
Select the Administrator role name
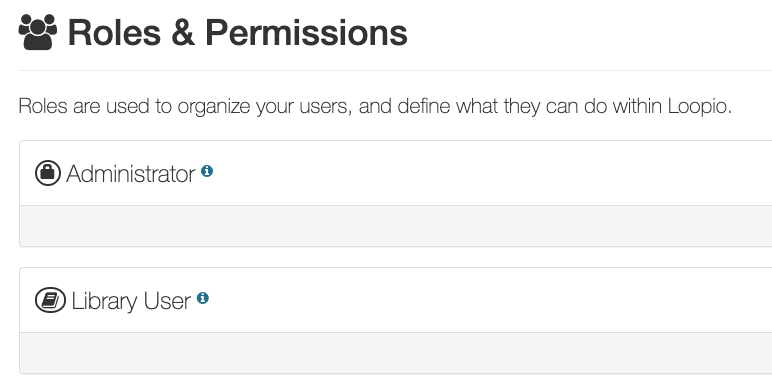(131, 174)
